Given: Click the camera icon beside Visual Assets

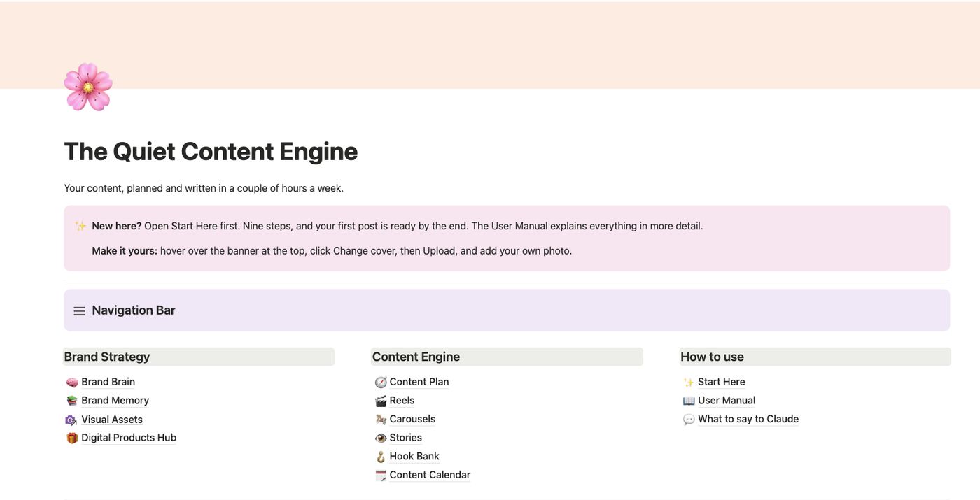Looking at the screenshot, I should click(71, 420).
